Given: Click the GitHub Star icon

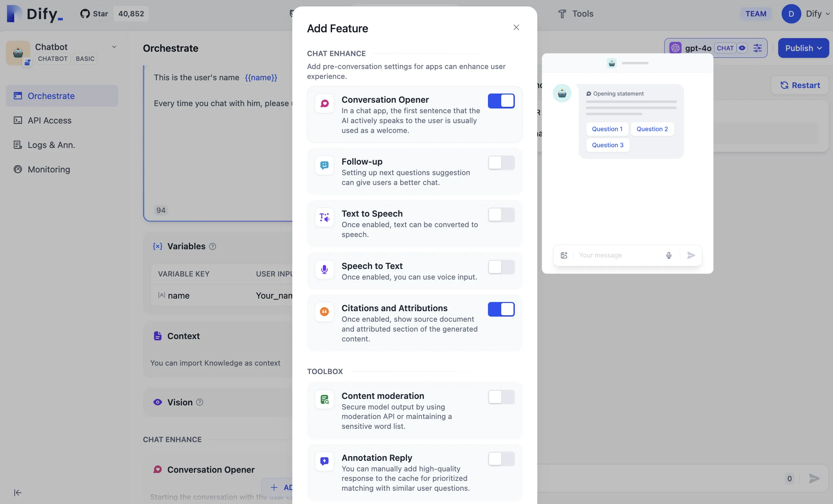Looking at the screenshot, I should (85, 14).
